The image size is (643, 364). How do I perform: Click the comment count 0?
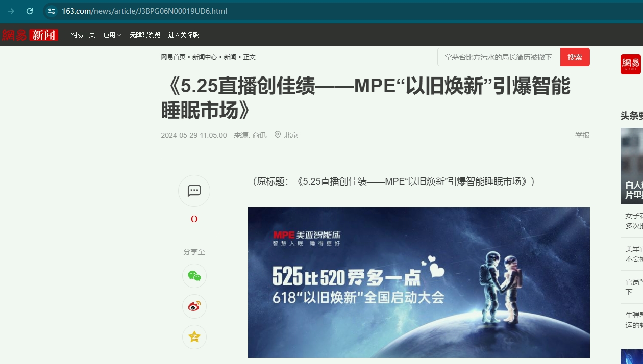click(x=194, y=219)
